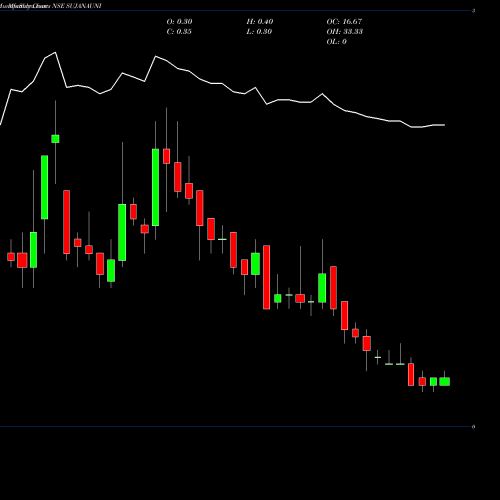Click the first red candle at far left
Screen dimensions: 500x500
(11, 257)
